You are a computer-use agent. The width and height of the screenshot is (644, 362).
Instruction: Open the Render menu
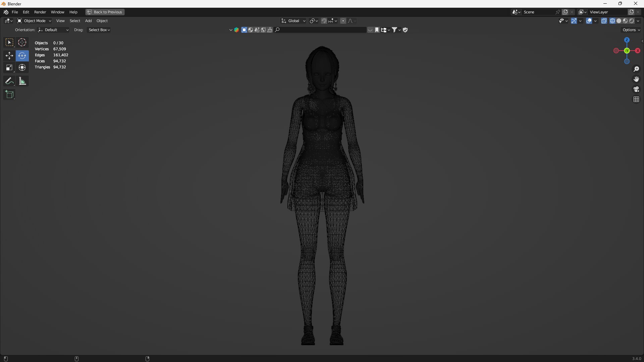click(40, 12)
